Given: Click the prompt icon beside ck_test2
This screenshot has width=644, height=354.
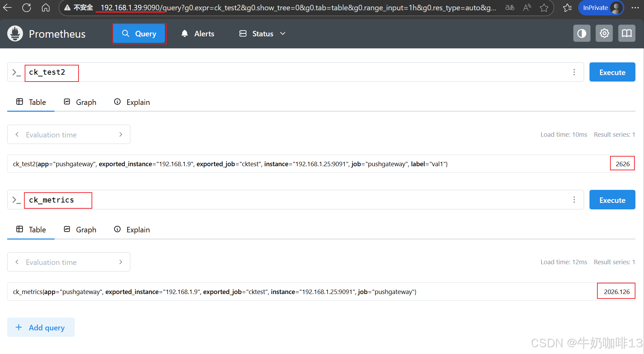Looking at the screenshot, I should click(16, 72).
